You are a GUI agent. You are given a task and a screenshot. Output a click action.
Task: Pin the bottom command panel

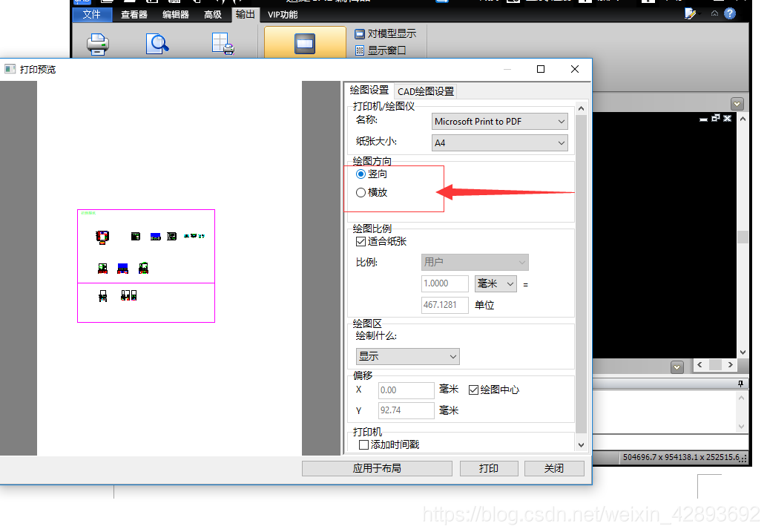tap(740, 384)
